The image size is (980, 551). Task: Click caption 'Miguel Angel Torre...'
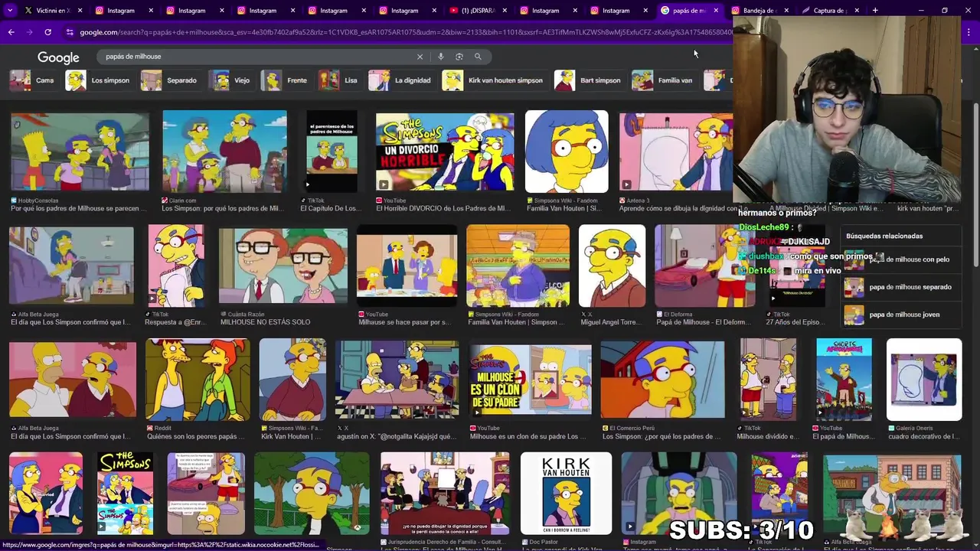611,322
